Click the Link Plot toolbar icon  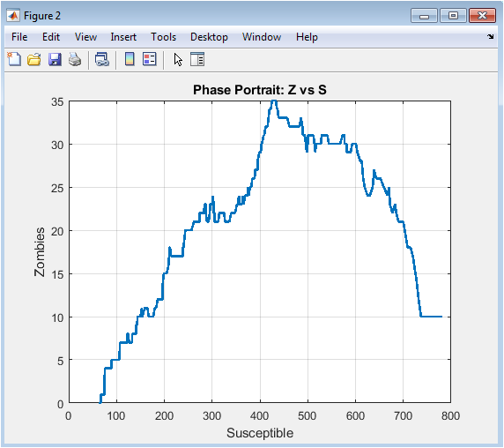(x=102, y=59)
